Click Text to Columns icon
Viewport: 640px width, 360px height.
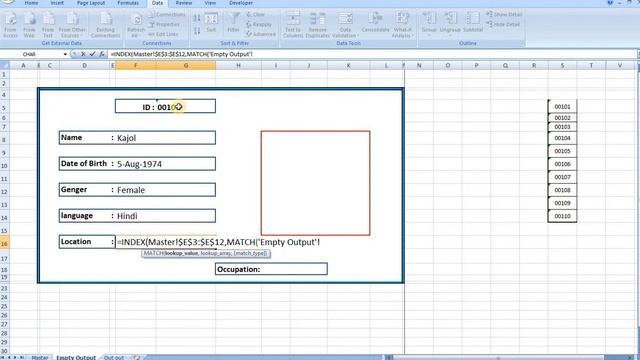pyautogui.click(x=293, y=25)
